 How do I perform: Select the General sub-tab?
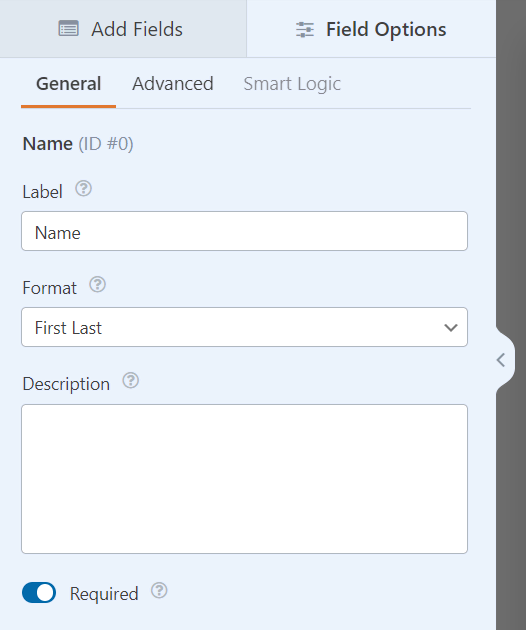[x=69, y=84]
